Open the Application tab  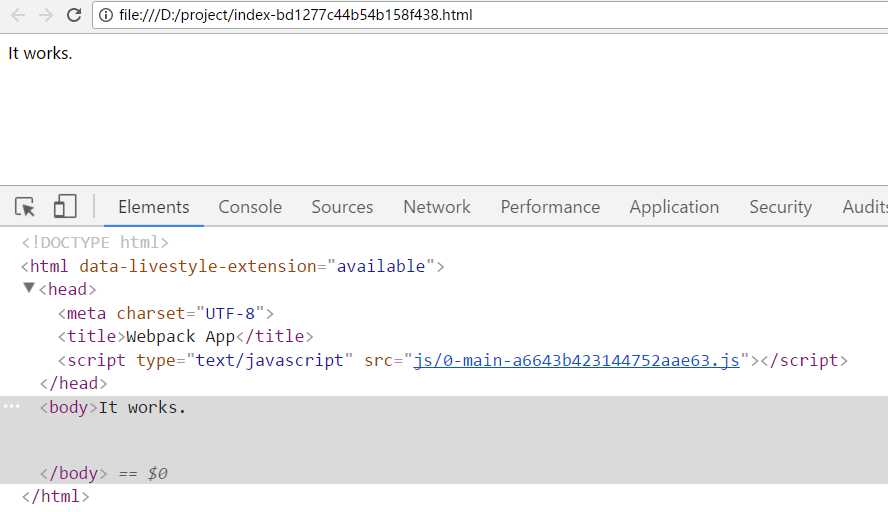click(674, 207)
